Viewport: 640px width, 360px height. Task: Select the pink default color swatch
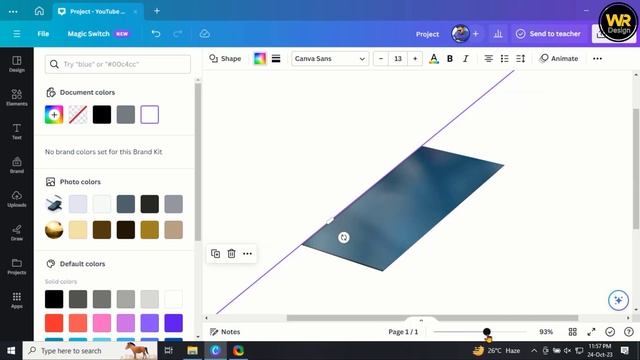pyautogui.click(x=102, y=323)
